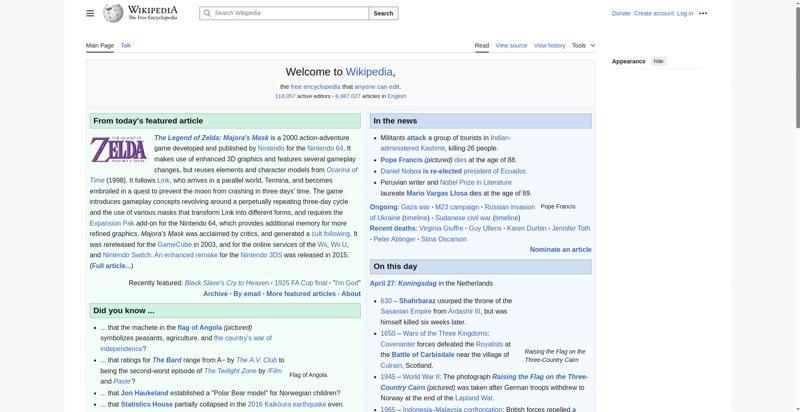This screenshot has width=800, height=412.
Task: Open the Zelda Majora's Mask logo image
Action: coord(118,149)
